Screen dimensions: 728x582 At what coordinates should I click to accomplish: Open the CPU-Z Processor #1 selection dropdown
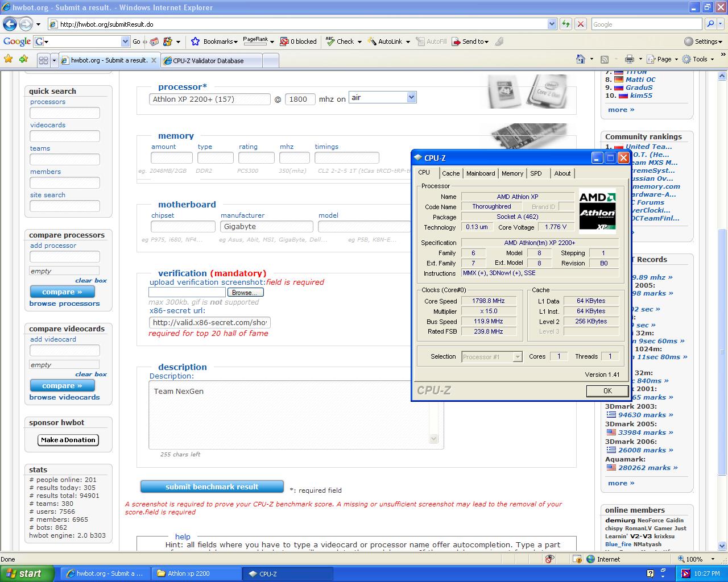[518, 357]
